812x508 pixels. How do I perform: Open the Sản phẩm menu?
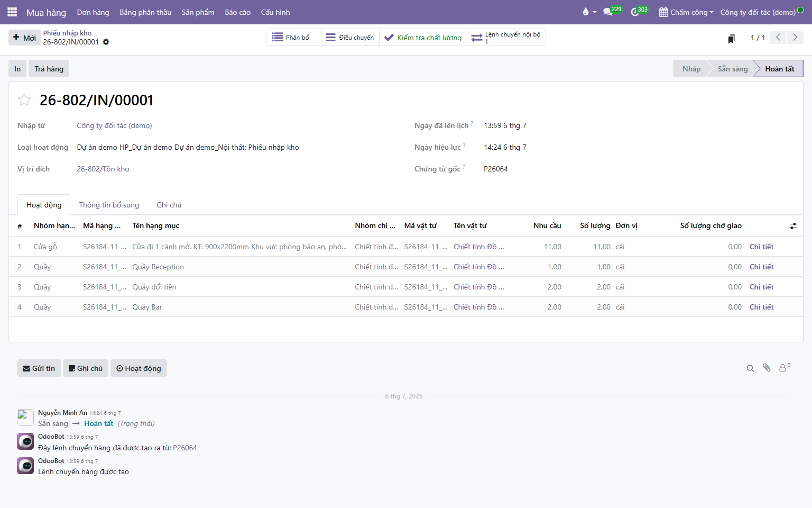point(198,12)
